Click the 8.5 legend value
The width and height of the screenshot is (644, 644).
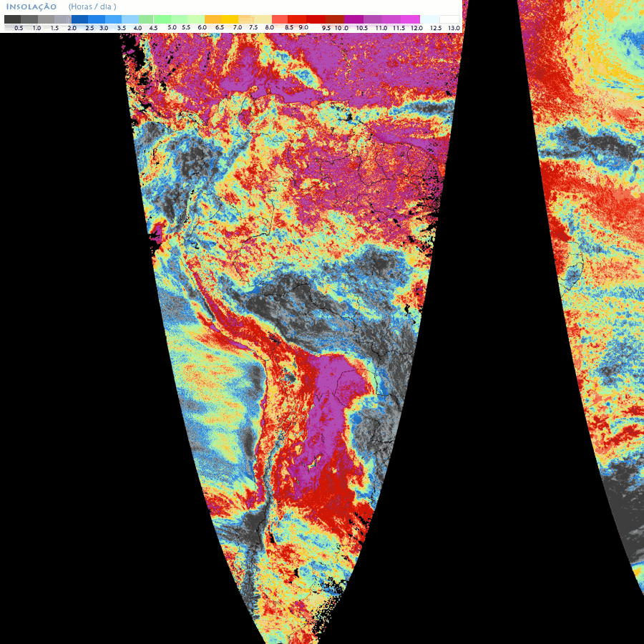289,27
